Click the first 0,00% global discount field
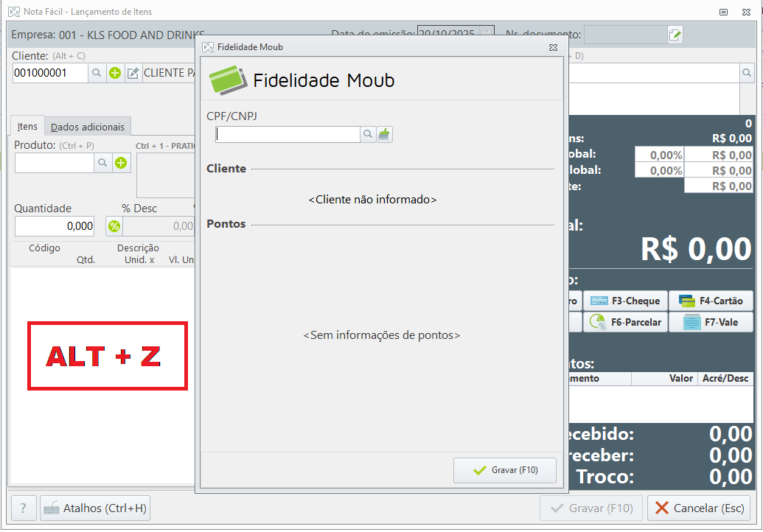The image size is (763, 532). [659, 155]
